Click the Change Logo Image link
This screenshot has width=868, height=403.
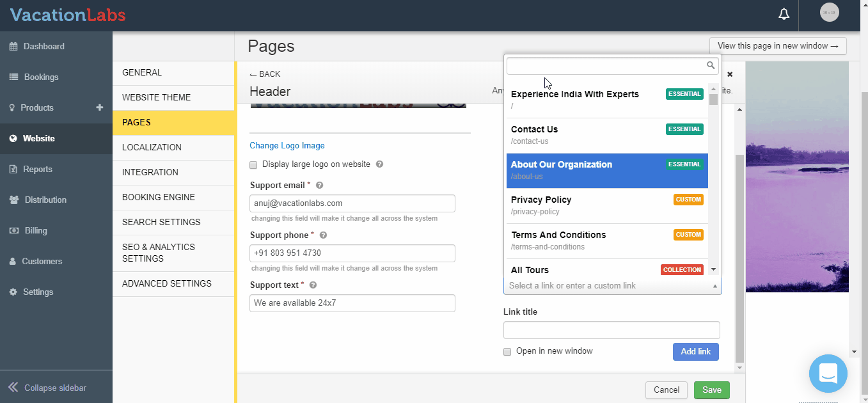287,146
